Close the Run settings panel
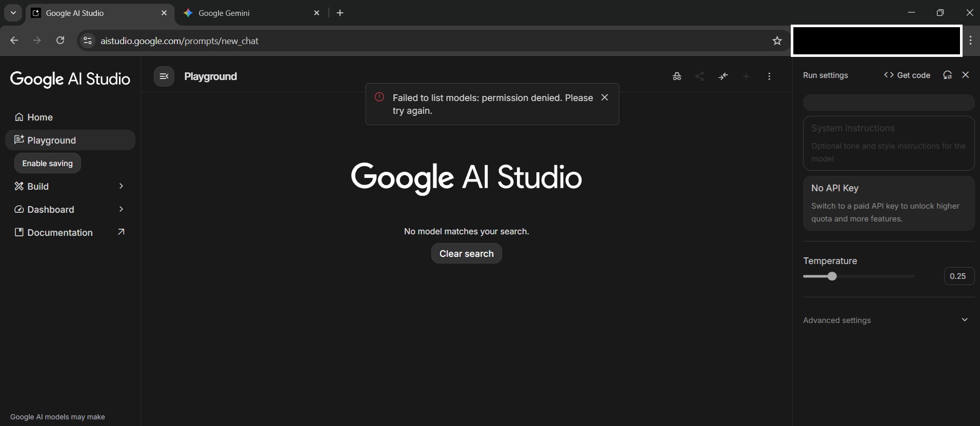 point(966,75)
